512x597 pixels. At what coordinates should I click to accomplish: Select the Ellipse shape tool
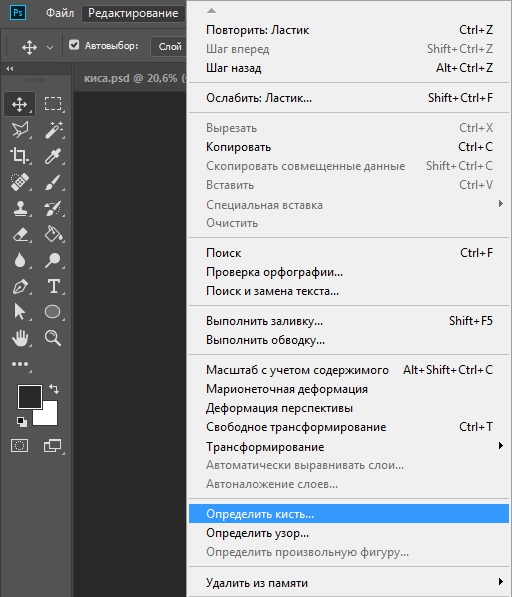[53, 311]
